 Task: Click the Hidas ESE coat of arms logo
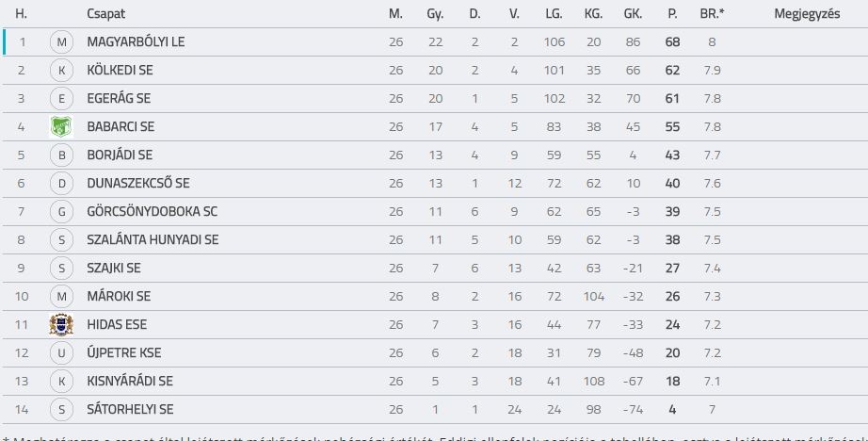61,325
